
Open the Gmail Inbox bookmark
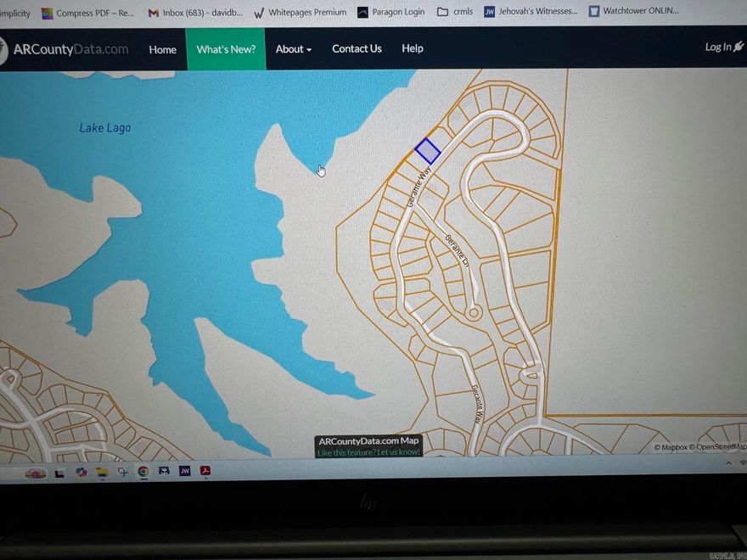coord(194,13)
